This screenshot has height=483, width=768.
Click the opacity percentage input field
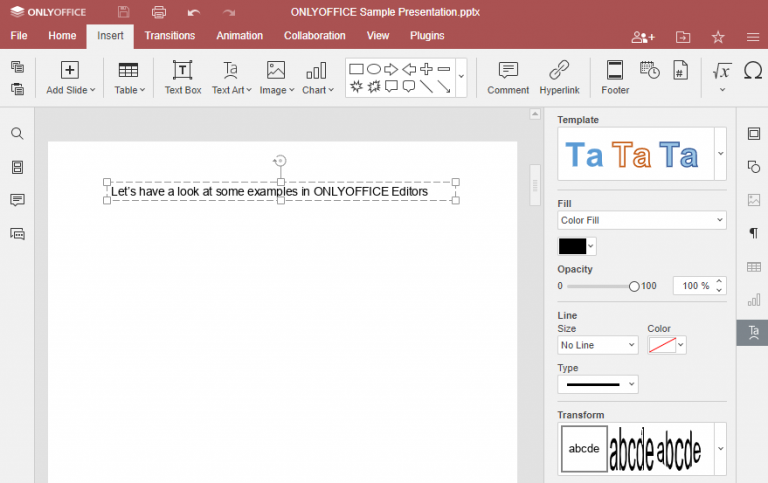pyautogui.click(x=695, y=286)
